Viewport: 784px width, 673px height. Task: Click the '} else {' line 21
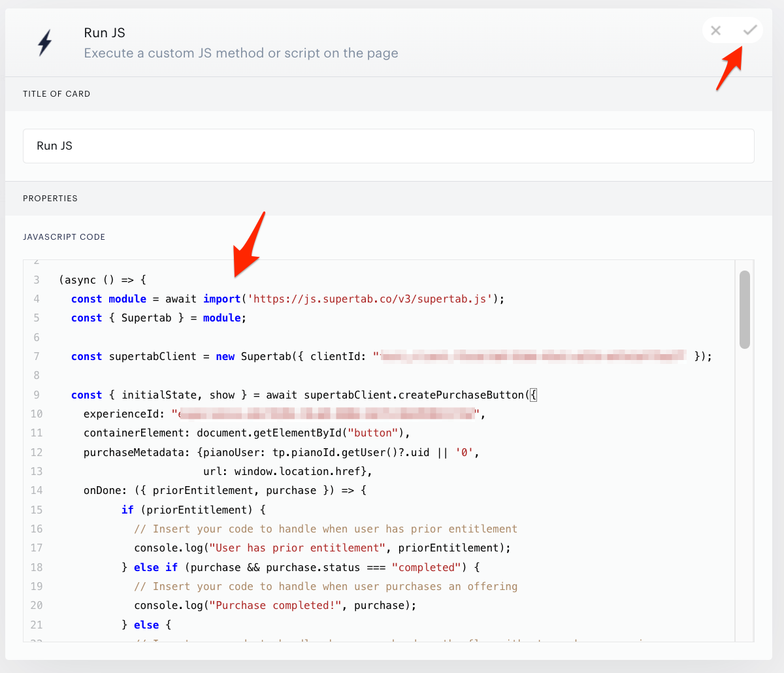pyautogui.click(x=146, y=625)
